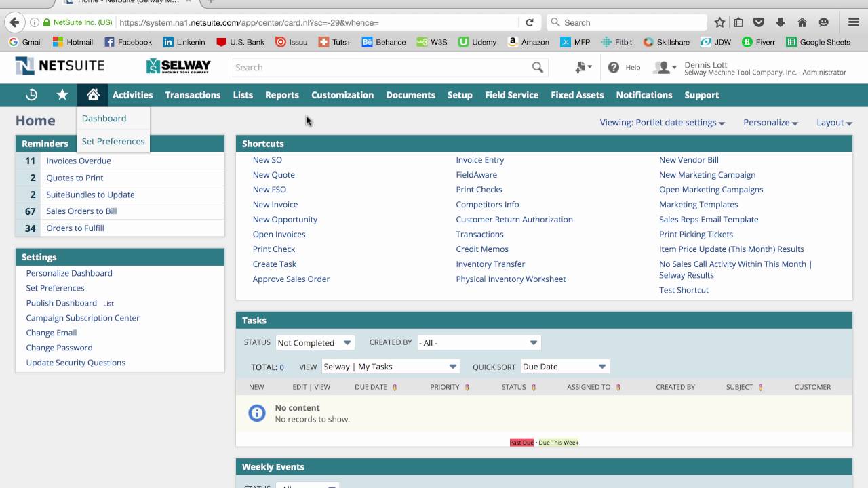Click the NetSuite search magnifier icon

(x=538, y=67)
